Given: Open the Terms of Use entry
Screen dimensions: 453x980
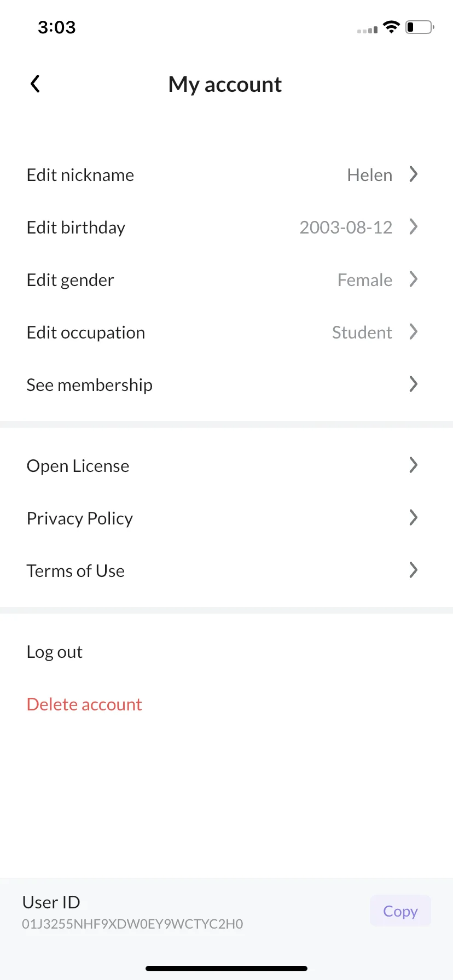Looking at the screenshot, I should (226, 570).
